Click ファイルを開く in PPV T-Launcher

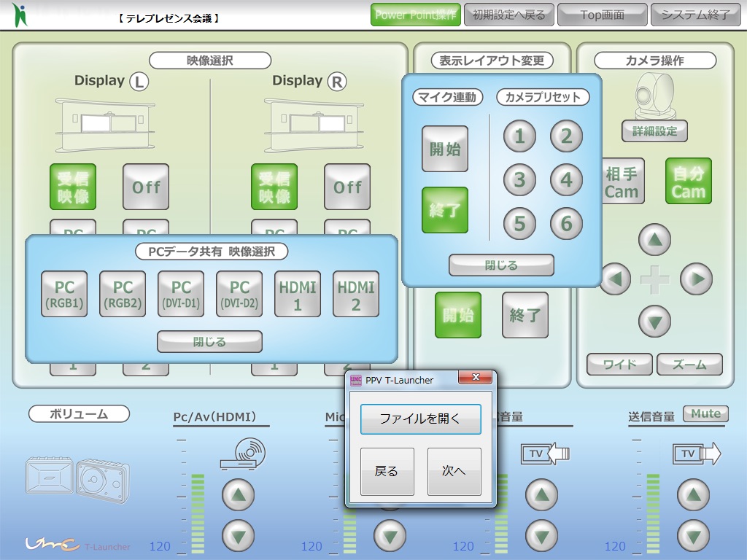pyautogui.click(x=420, y=419)
